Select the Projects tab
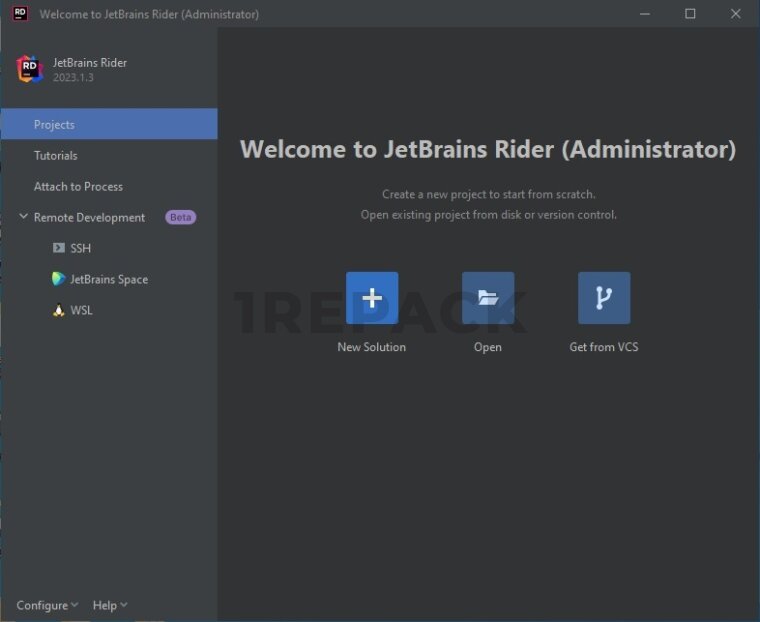The image size is (760, 622). pos(54,125)
